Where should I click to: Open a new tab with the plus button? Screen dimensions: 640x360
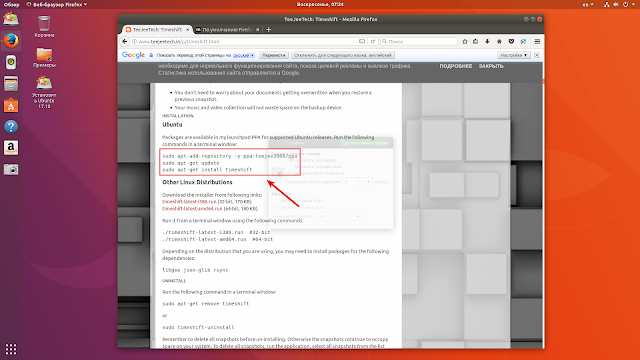[269, 29]
